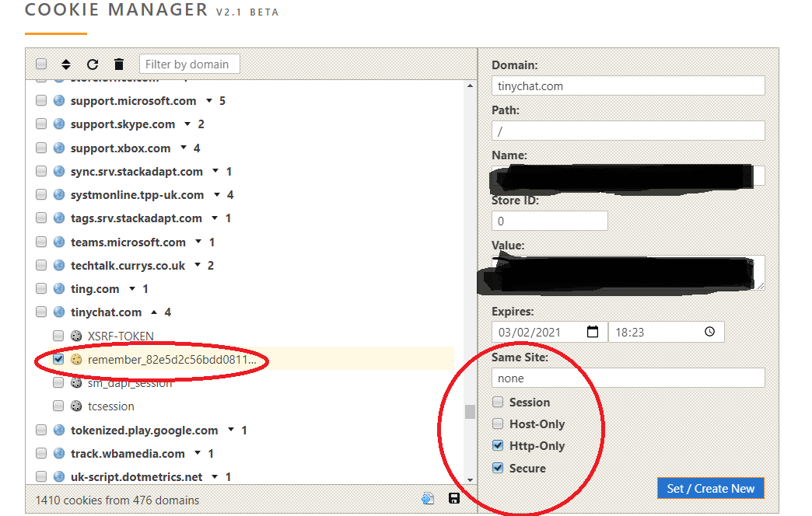
Task: Enable the Session checkbox
Action: click(498, 402)
